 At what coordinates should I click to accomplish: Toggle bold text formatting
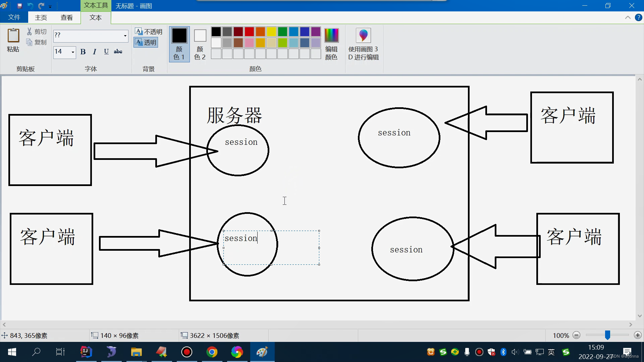click(x=83, y=52)
